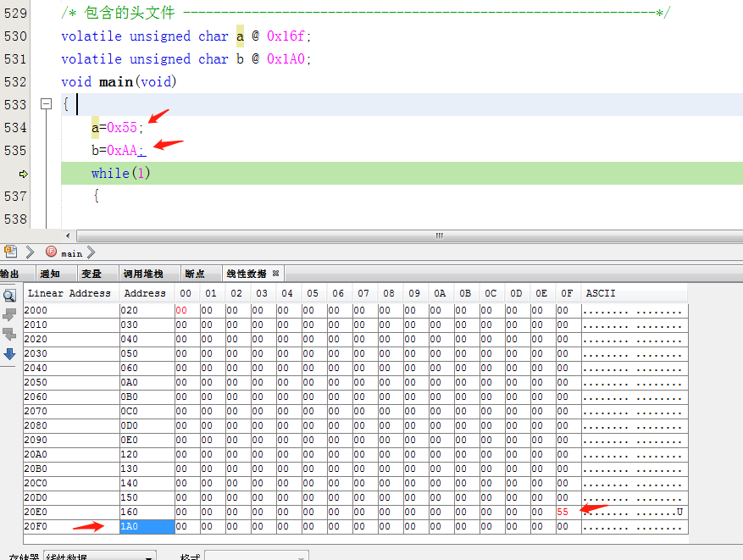Click address cell 0A0

pyautogui.click(x=147, y=382)
